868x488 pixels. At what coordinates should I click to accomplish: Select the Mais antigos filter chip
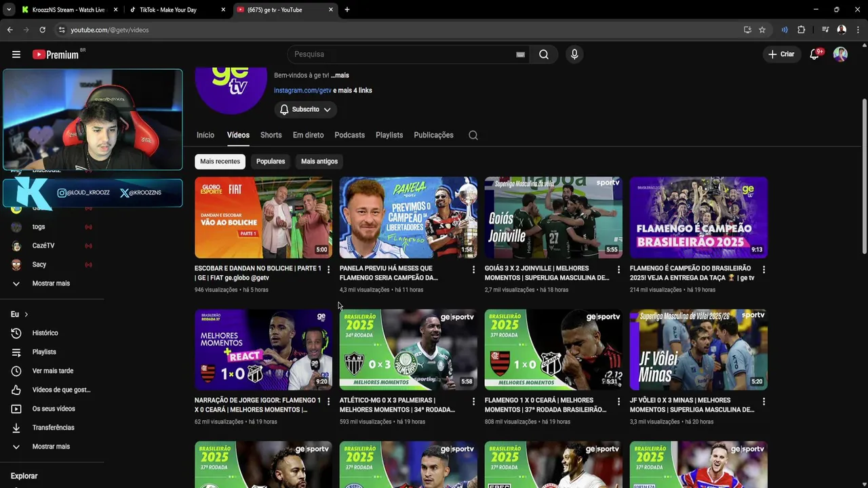pos(319,161)
